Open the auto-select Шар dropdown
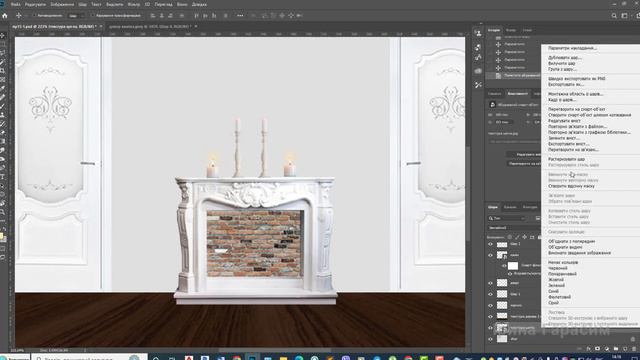Image resolution: width=640 pixels, height=360 pixels. [76, 16]
